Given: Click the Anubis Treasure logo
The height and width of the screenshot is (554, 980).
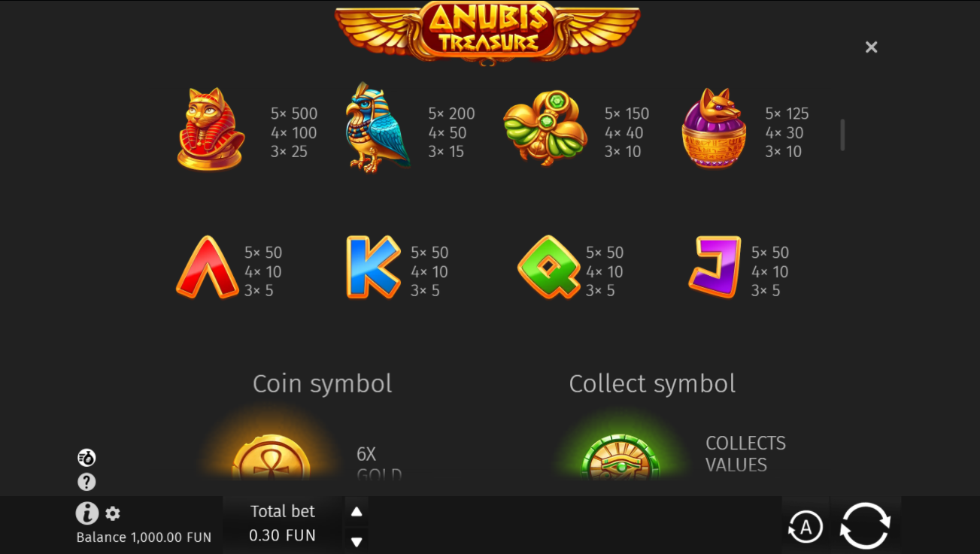Looking at the screenshot, I should pyautogui.click(x=487, y=32).
